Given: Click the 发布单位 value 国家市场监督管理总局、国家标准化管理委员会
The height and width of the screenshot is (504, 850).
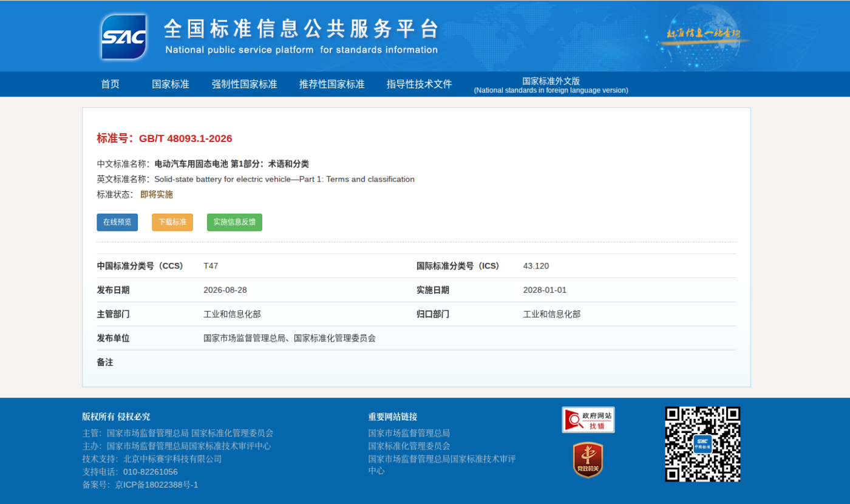Looking at the screenshot, I should (x=290, y=338).
